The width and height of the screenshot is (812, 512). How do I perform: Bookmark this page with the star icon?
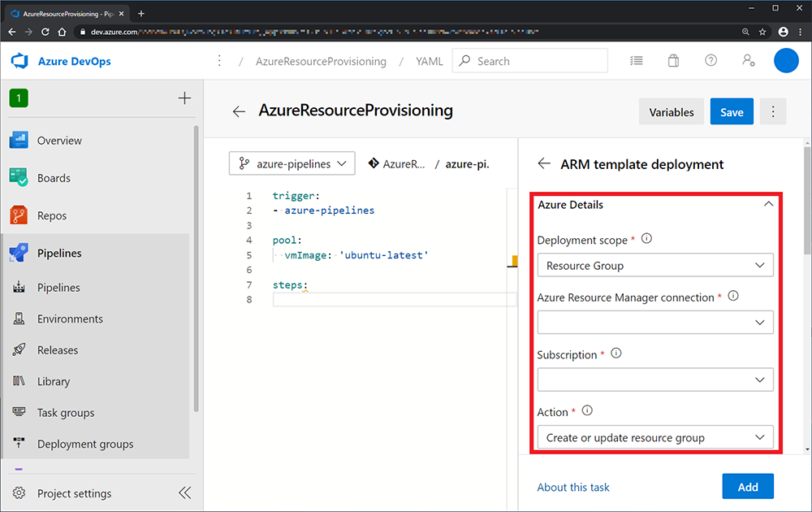(x=762, y=32)
